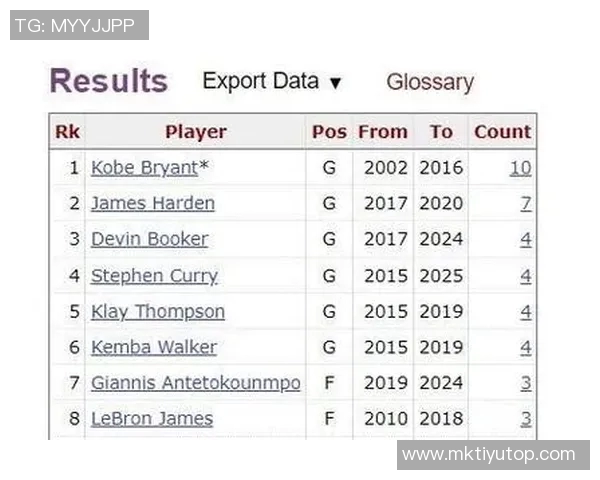Open the Glossary link
This screenshot has width=600, height=480.
pos(430,83)
